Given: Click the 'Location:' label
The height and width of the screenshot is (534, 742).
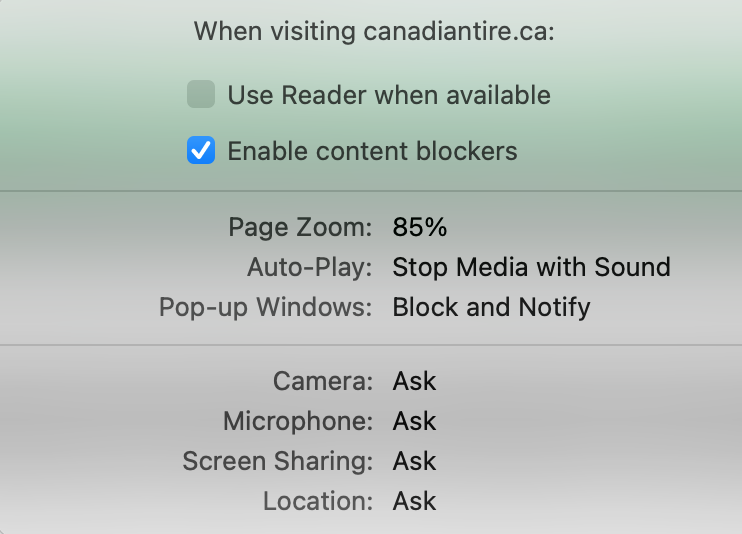Looking at the screenshot, I should [318, 500].
